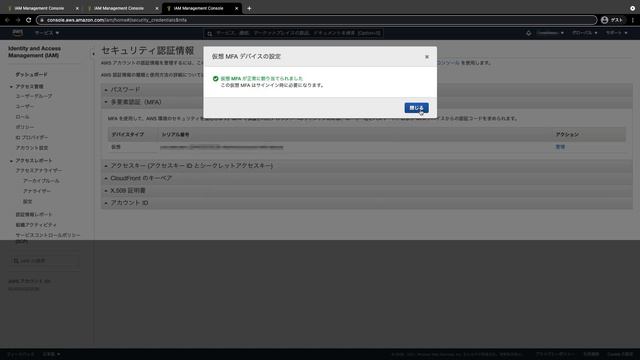640x360 pixels.
Task: Open the サポート dropdown menu
Action: pyautogui.click(x=616, y=33)
